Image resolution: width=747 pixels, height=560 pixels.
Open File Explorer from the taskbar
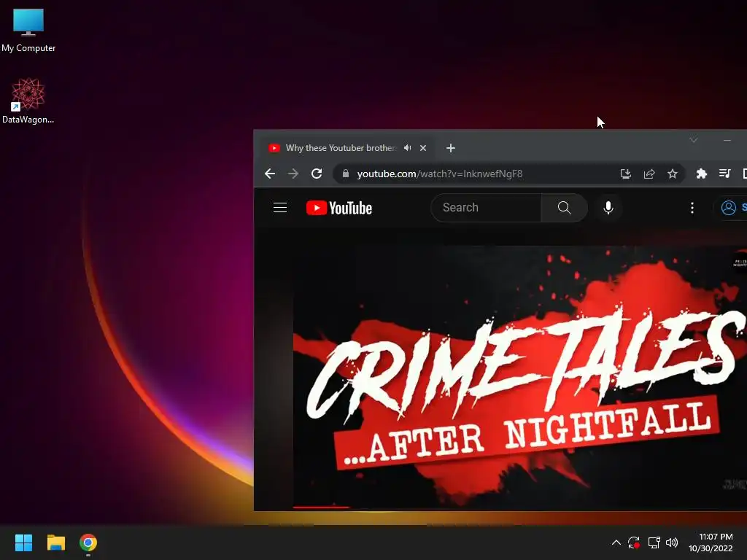point(55,542)
